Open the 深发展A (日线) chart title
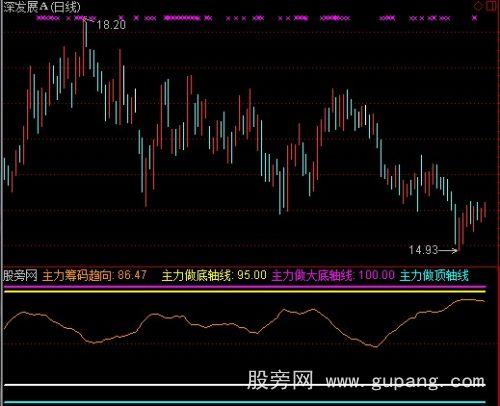The image size is (500, 406). 42,7
